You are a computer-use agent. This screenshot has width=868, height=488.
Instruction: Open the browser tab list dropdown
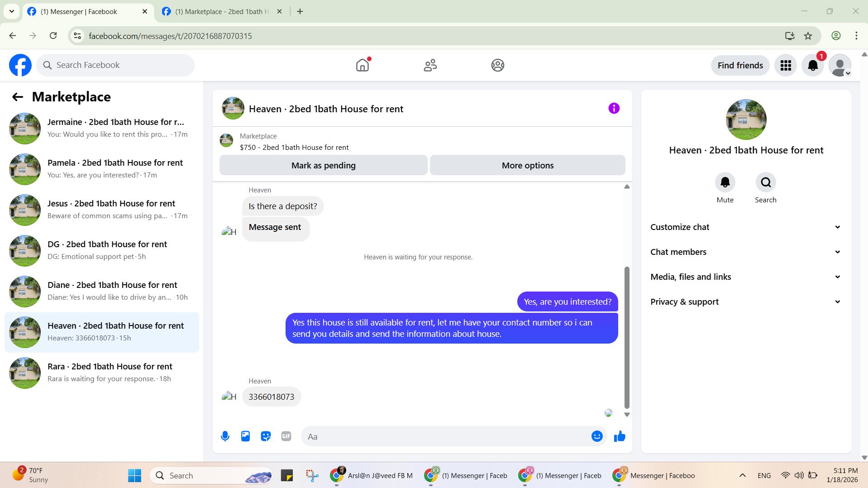point(12,11)
